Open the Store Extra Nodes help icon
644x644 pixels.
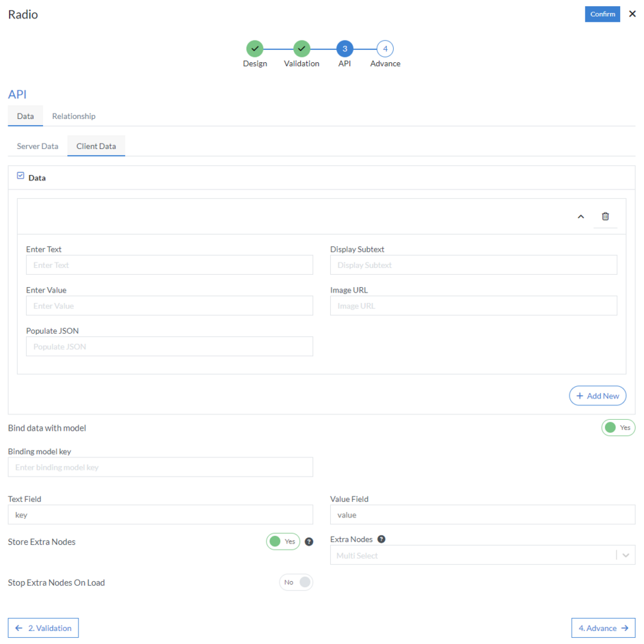(308, 541)
